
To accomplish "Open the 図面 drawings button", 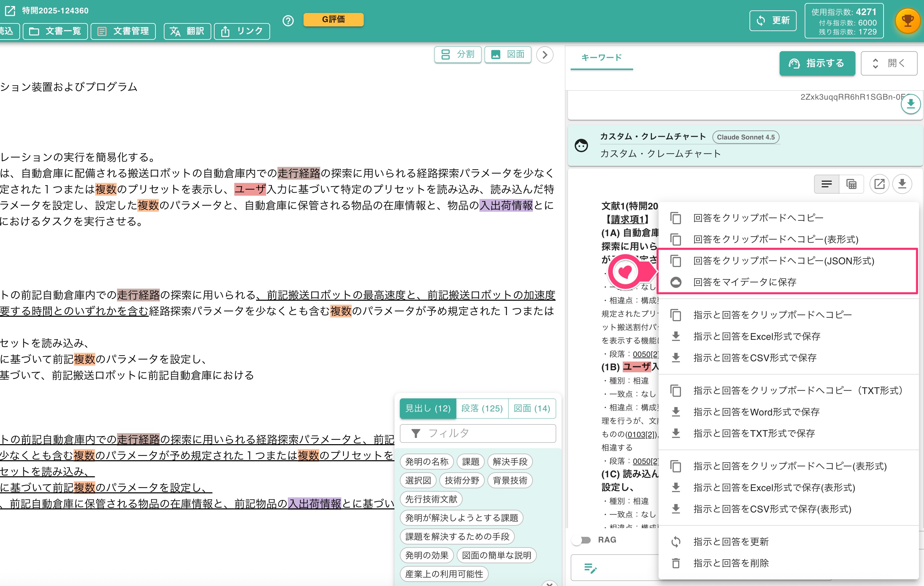I will [x=508, y=55].
